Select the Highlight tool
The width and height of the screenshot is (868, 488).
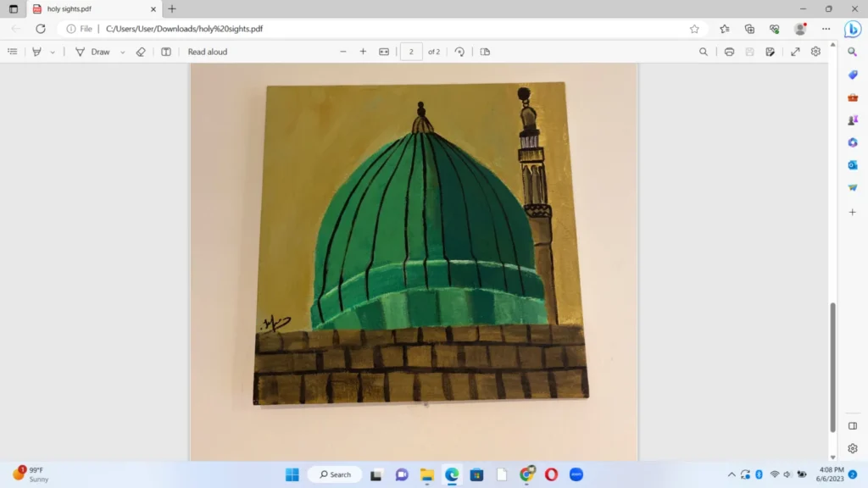(x=36, y=52)
